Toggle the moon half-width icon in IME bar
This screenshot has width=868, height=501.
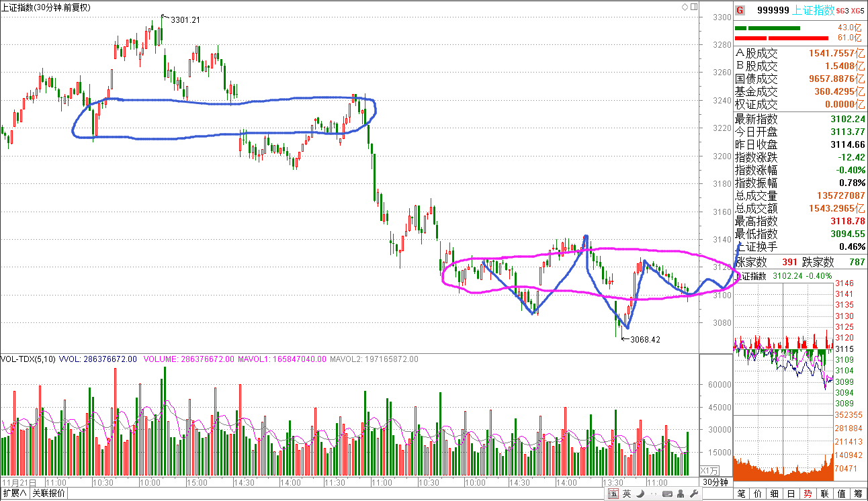640,494
